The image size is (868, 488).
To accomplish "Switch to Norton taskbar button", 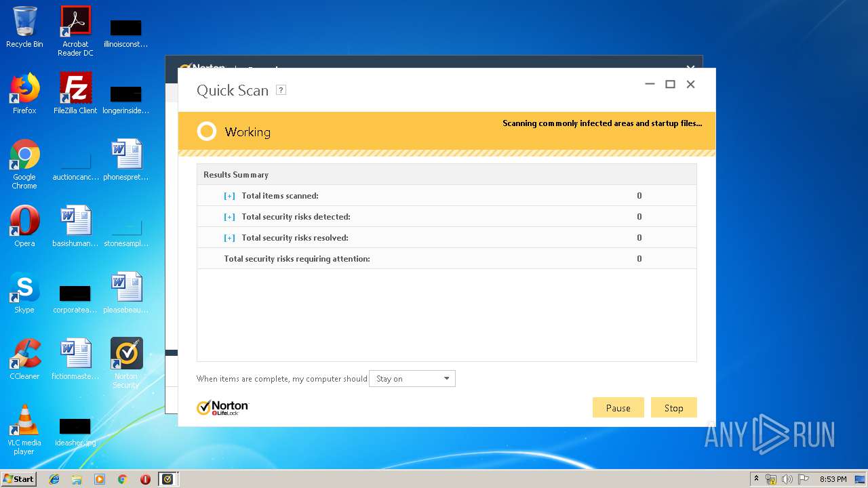I will click(168, 479).
